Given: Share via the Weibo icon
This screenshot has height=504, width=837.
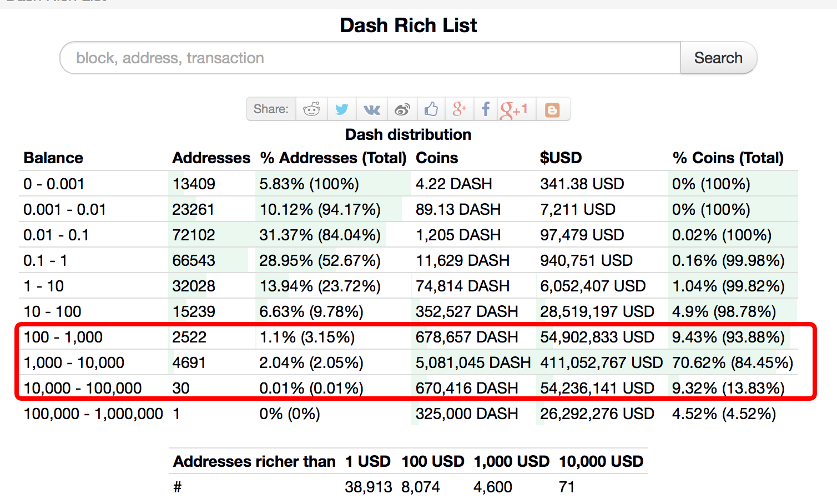Looking at the screenshot, I should point(402,109).
